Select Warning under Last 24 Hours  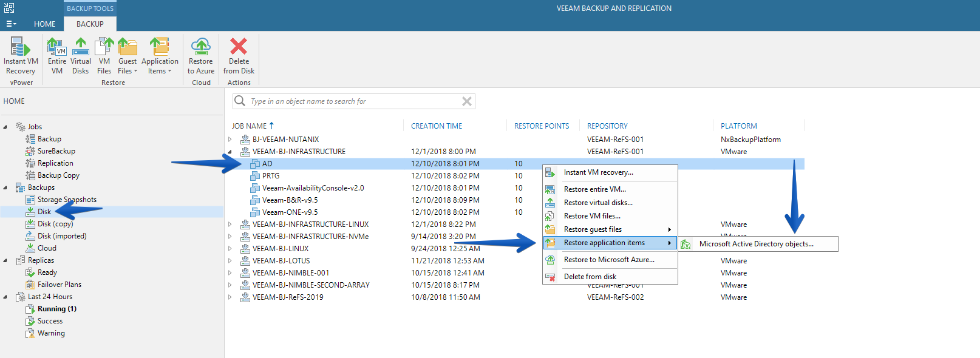tap(51, 333)
